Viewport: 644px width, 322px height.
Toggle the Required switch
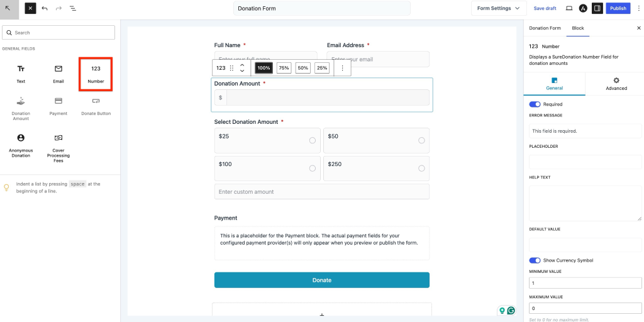coord(535,104)
